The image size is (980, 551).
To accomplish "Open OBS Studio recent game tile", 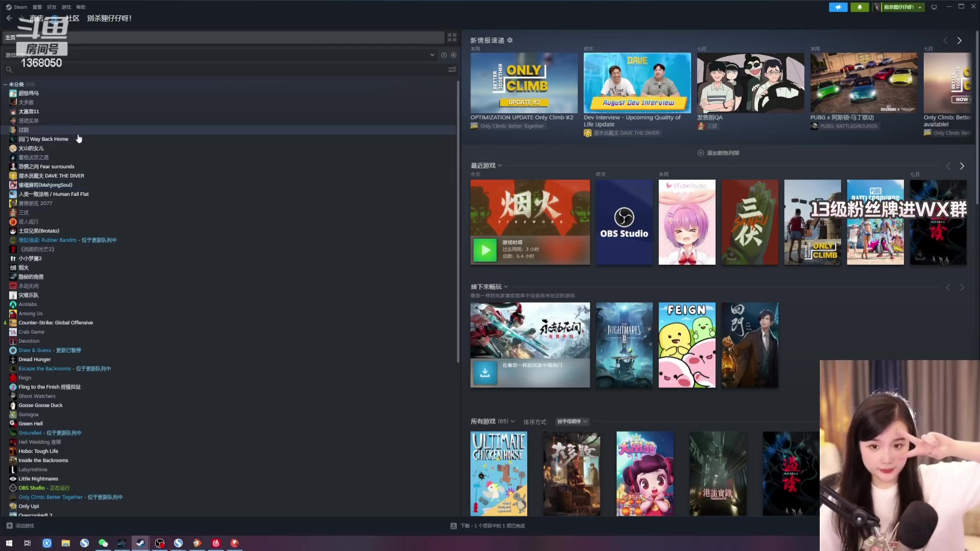I will click(624, 222).
